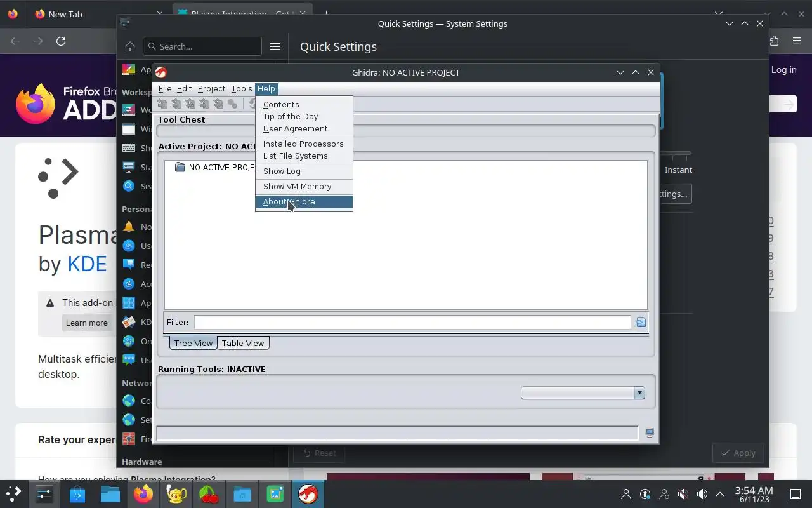Click the Undo Checkout toolbar icon
812x508 pixels.
coord(219,104)
